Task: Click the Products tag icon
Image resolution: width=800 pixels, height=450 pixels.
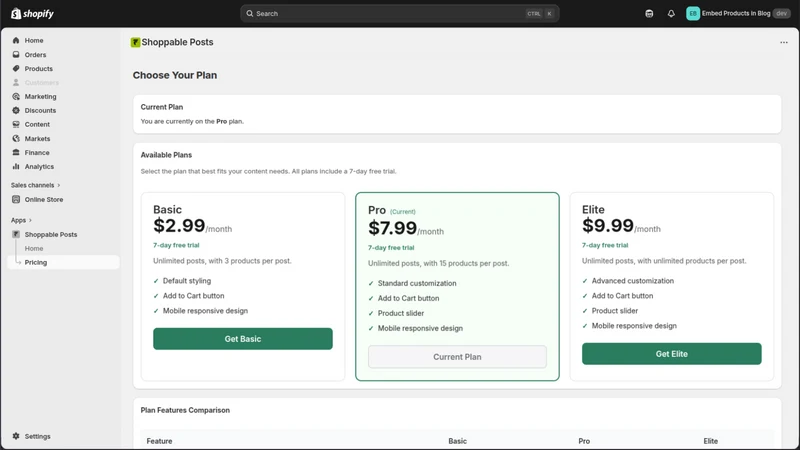Action: (16, 68)
